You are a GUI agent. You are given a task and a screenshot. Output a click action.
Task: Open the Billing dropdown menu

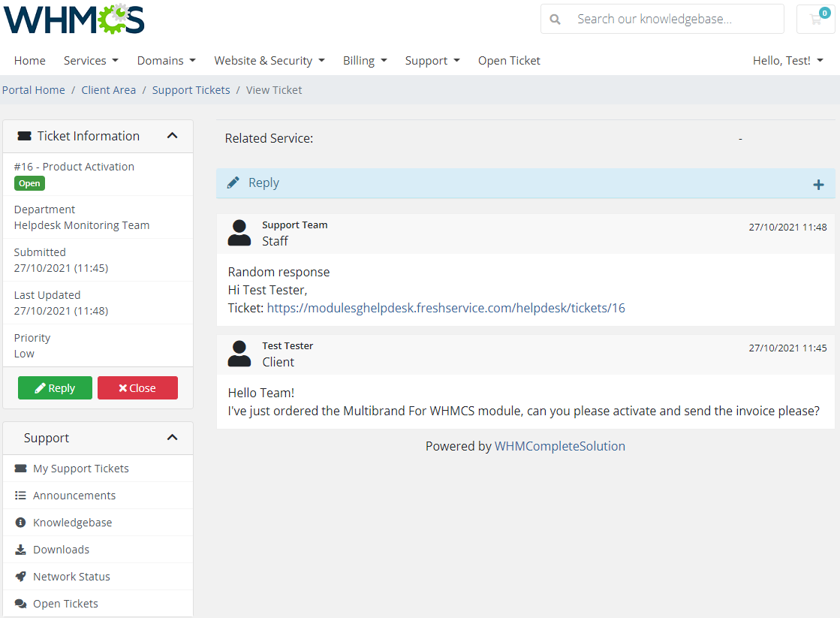point(365,61)
